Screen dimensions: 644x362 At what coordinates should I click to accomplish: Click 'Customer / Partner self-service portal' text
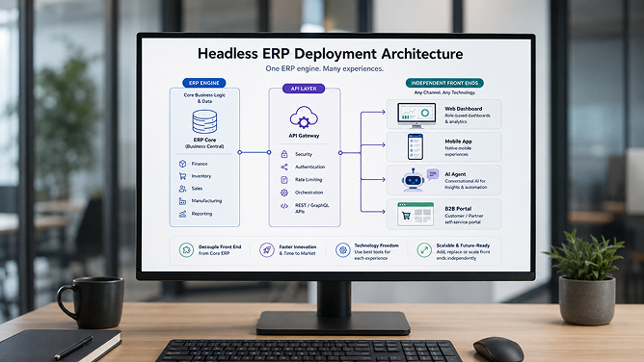pos(464,219)
